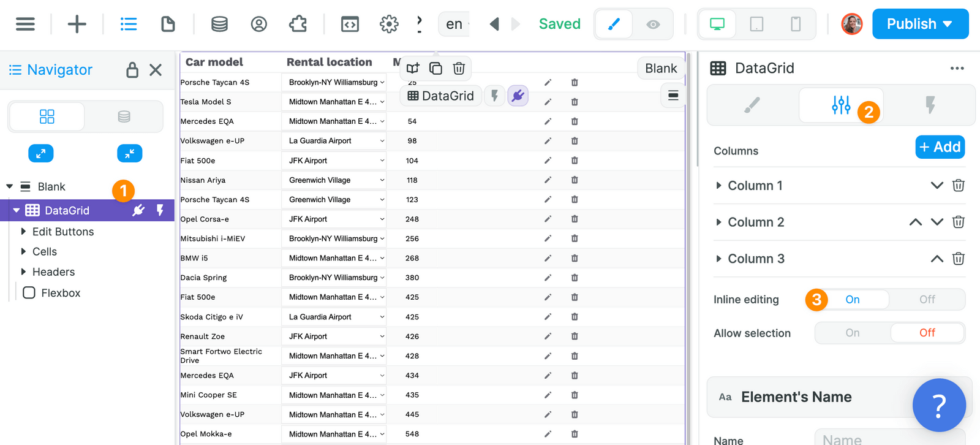Open the user account circle icon

(259, 24)
